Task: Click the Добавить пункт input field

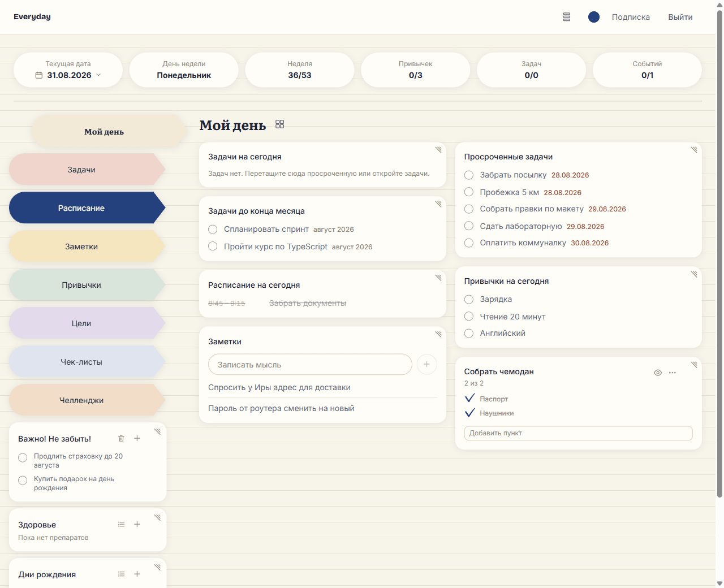Action: click(x=578, y=433)
